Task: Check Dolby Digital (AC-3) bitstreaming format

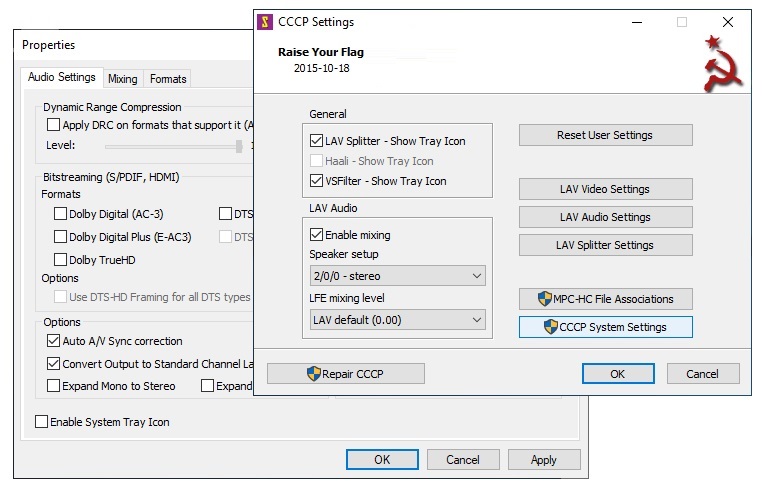Action: 60,213
